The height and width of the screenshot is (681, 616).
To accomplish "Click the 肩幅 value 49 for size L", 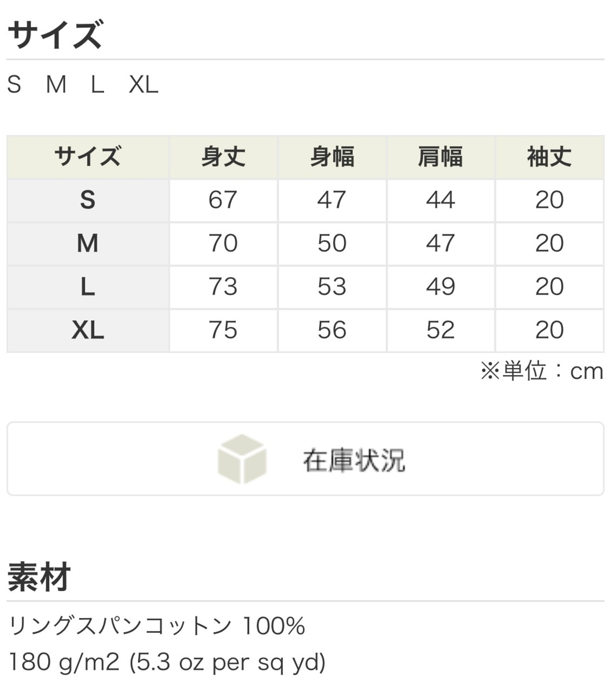I will (440, 287).
